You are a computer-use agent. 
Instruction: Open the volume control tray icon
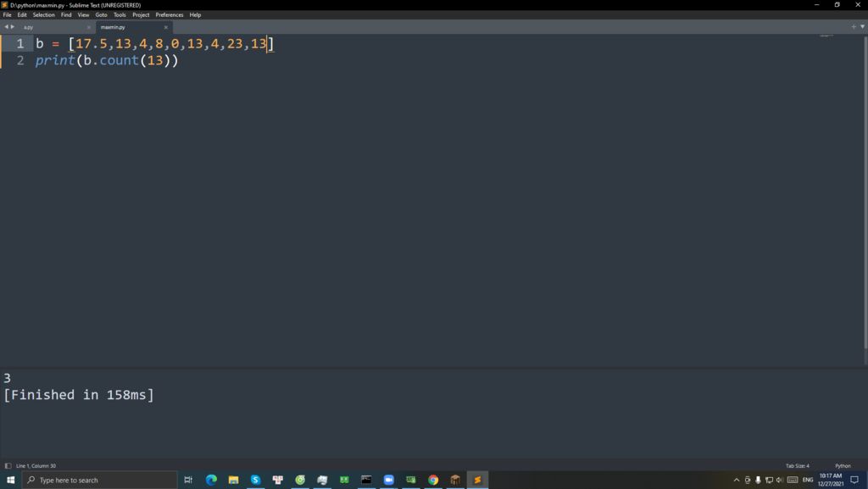pos(780,480)
